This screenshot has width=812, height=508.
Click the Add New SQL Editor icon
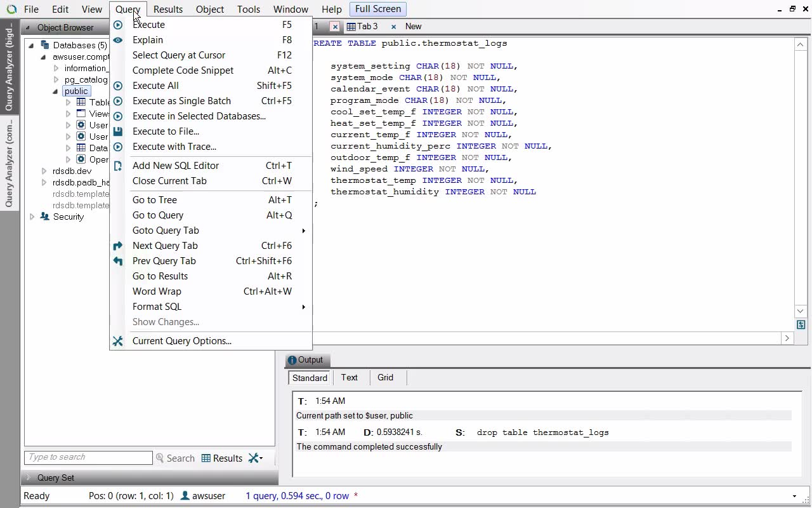(118, 166)
